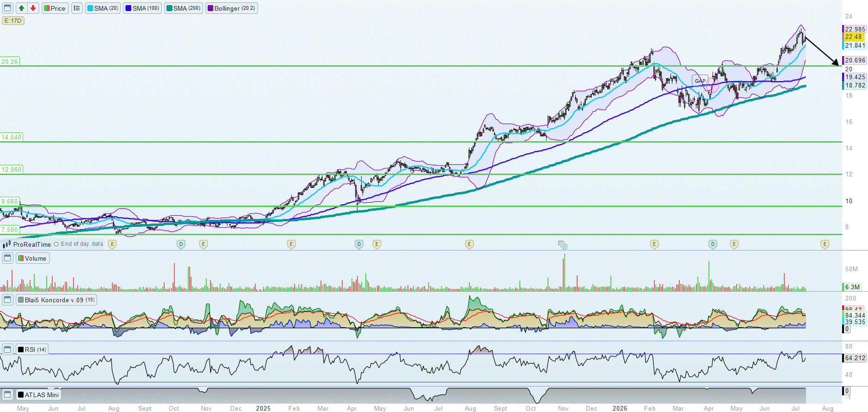
Task: Click the earnings E marker near Aug 2024
Action: click(112, 244)
